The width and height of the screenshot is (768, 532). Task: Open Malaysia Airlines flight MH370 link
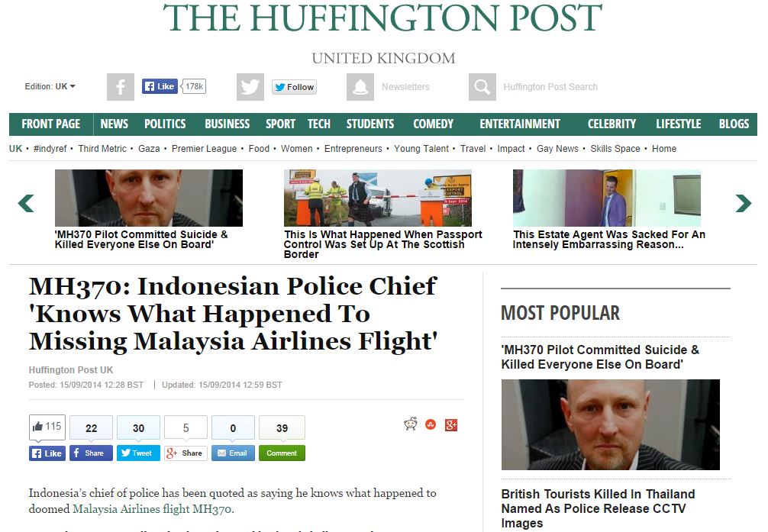click(153, 509)
